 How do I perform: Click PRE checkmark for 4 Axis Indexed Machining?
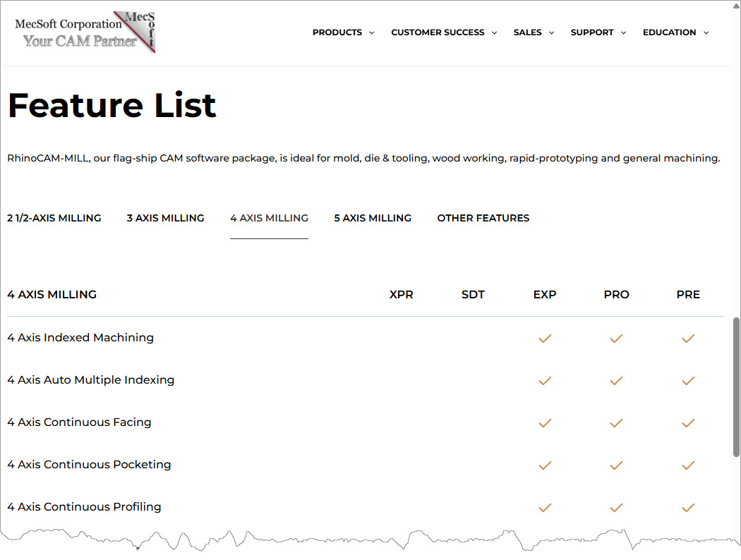point(688,339)
